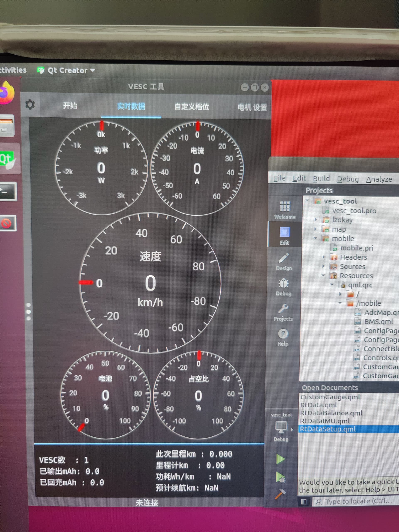Expand the Headers folder node
Image resolution: width=399 pixels, height=532 pixels.
click(324, 257)
